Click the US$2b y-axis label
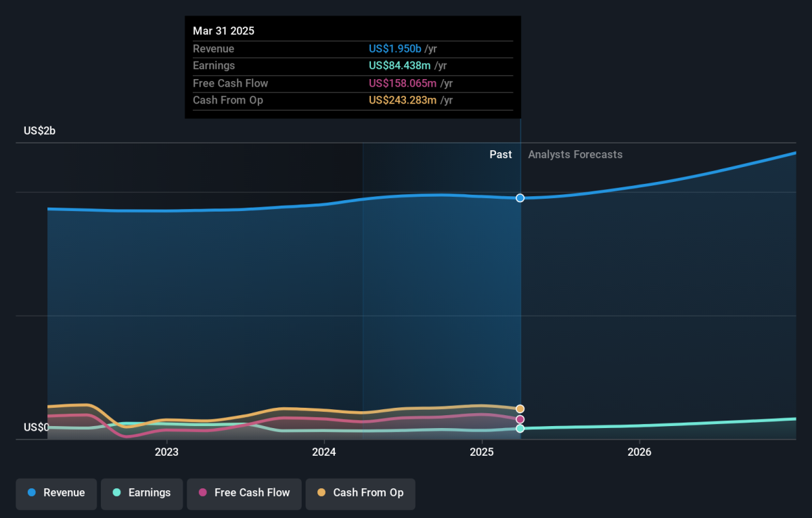The width and height of the screenshot is (812, 518). [x=39, y=131]
